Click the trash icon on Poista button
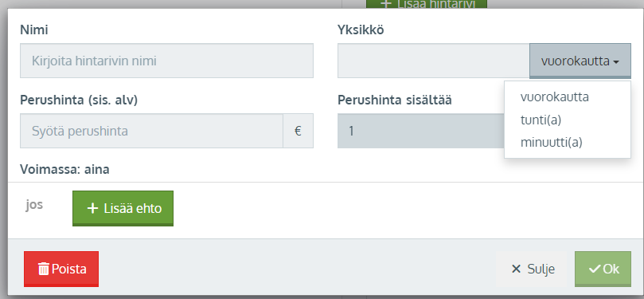Viewport: 644px width, 299px height. tap(43, 269)
